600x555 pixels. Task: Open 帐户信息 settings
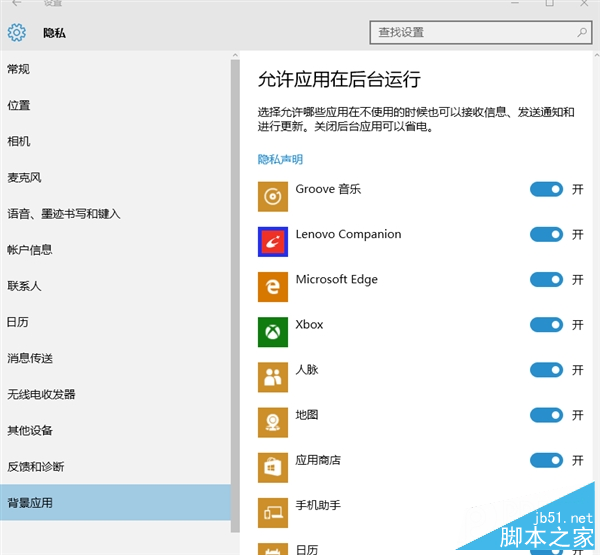click(115, 250)
